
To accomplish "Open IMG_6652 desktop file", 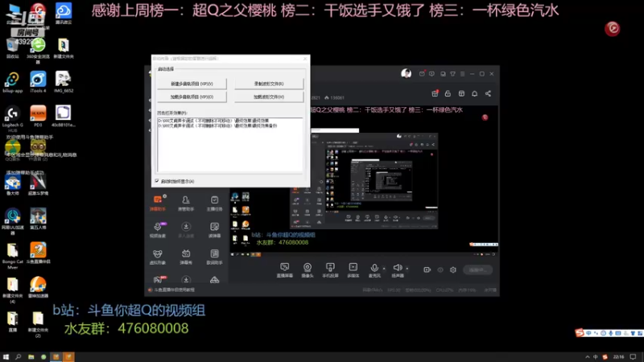I will (x=64, y=82).
